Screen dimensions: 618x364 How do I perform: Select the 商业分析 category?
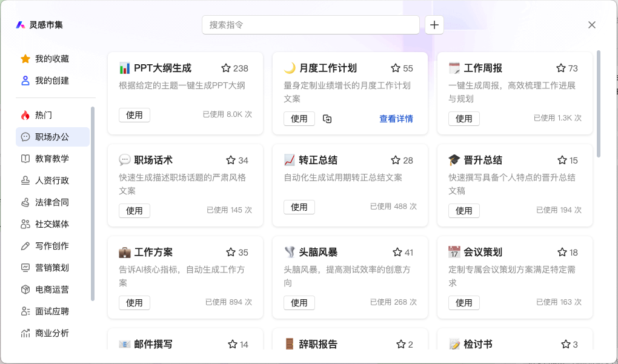53,333
